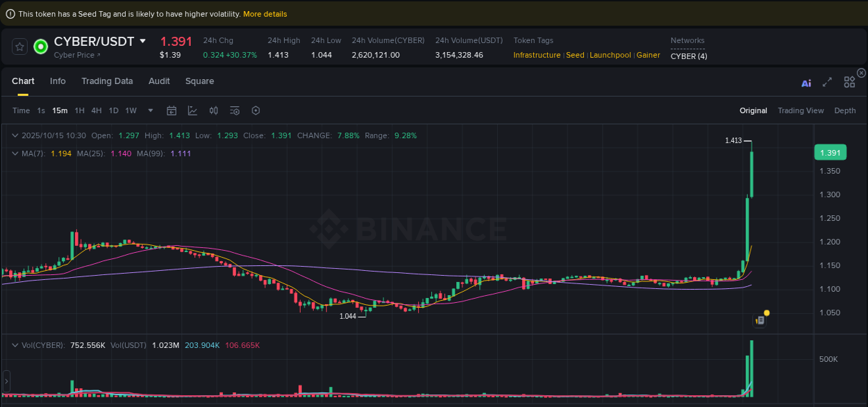The width and height of the screenshot is (868, 407).
Task: Open the Audit tab
Action: point(159,81)
